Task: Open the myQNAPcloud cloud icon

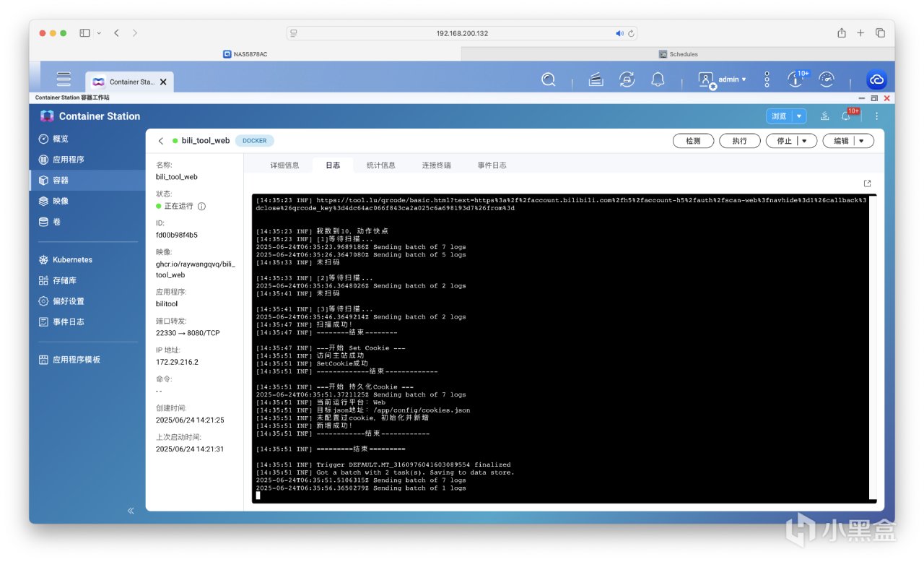Action: tap(876, 79)
